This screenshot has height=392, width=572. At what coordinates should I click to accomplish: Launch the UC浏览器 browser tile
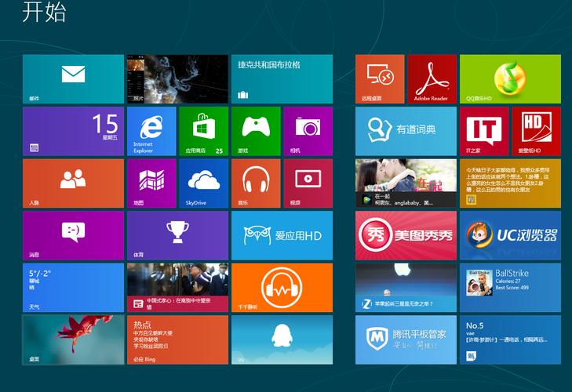[x=510, y=234]
